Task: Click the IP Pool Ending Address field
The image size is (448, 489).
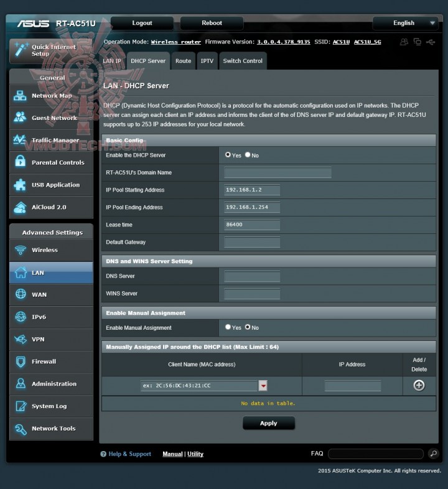Action: point(252,207)
